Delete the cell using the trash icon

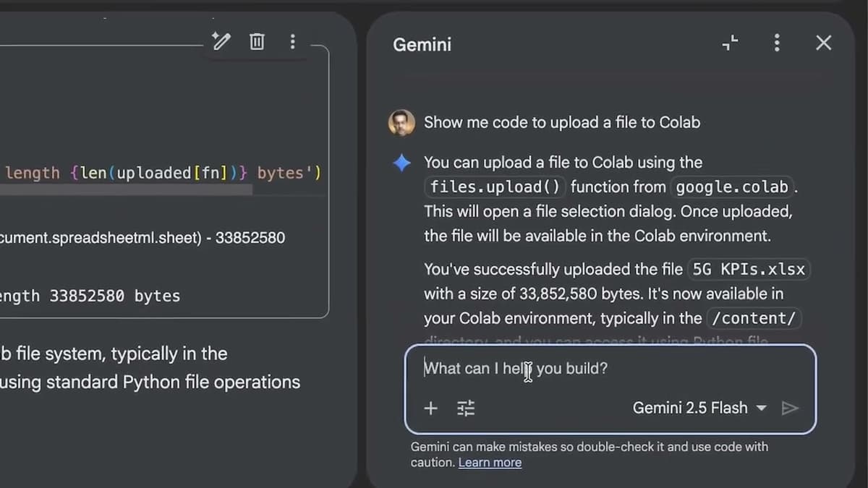click(257, 42)
